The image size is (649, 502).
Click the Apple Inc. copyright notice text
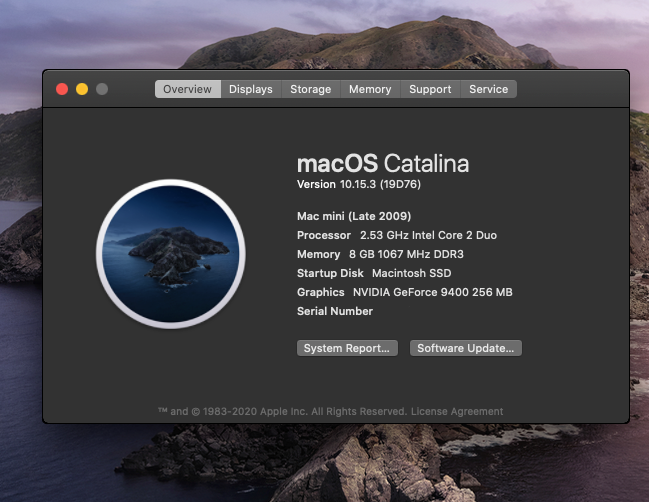click(x=282, y=411)
